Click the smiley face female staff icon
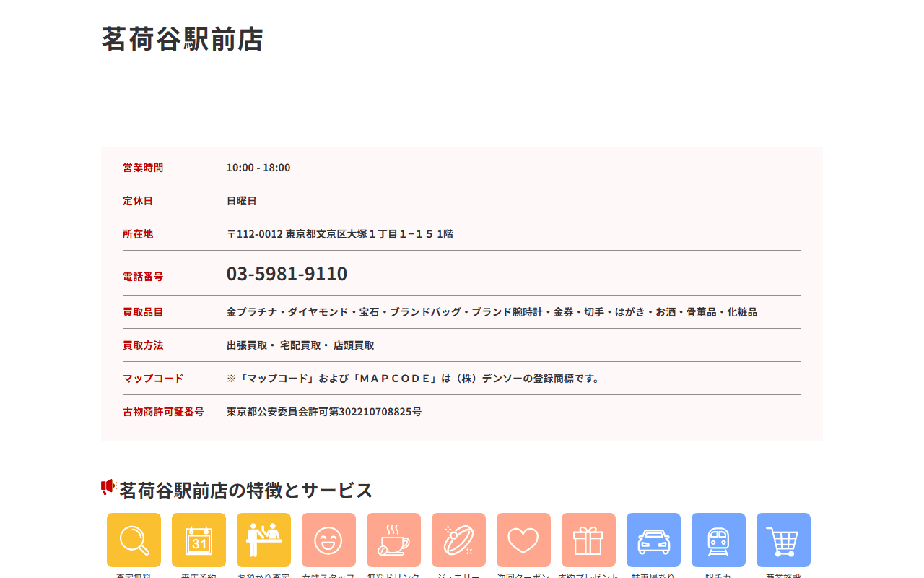The height and width of the screenshot is (578, 924). pos(328,540)
